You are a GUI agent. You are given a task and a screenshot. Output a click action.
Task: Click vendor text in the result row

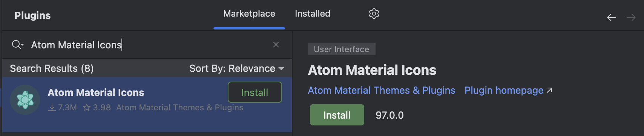pyautogui.click(x=180, y=108)
